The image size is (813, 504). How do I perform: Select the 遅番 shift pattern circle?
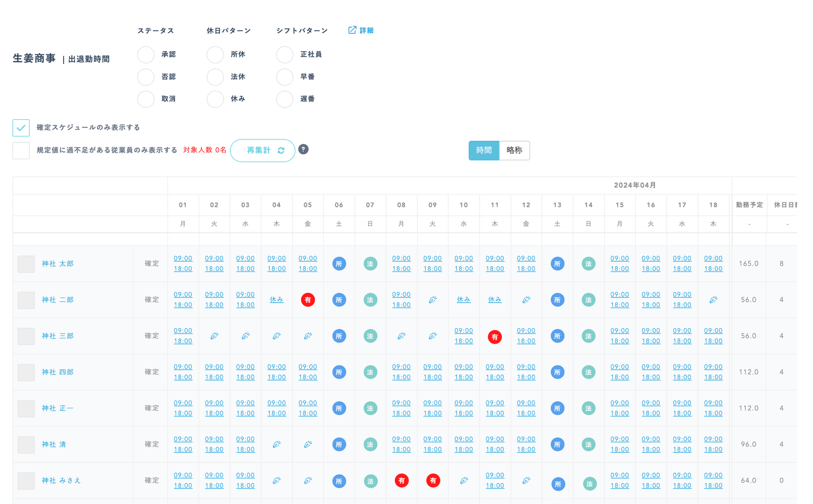(x=285, y=99)
